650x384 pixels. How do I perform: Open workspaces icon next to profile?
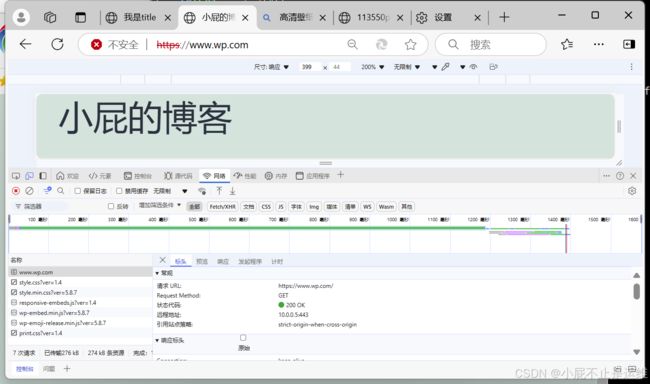tap(50, 17)
